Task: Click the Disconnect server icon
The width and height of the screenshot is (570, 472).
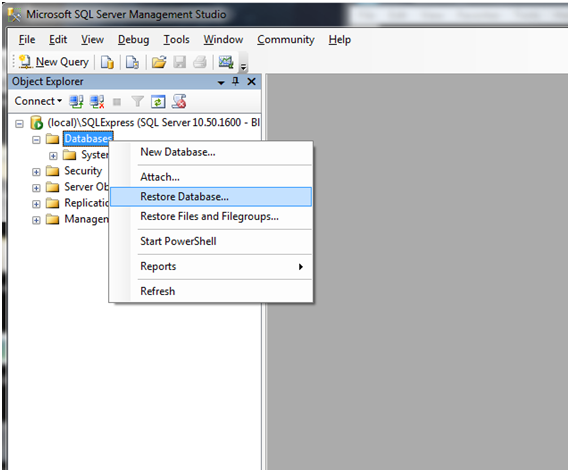Action: (x=97, y=101)
